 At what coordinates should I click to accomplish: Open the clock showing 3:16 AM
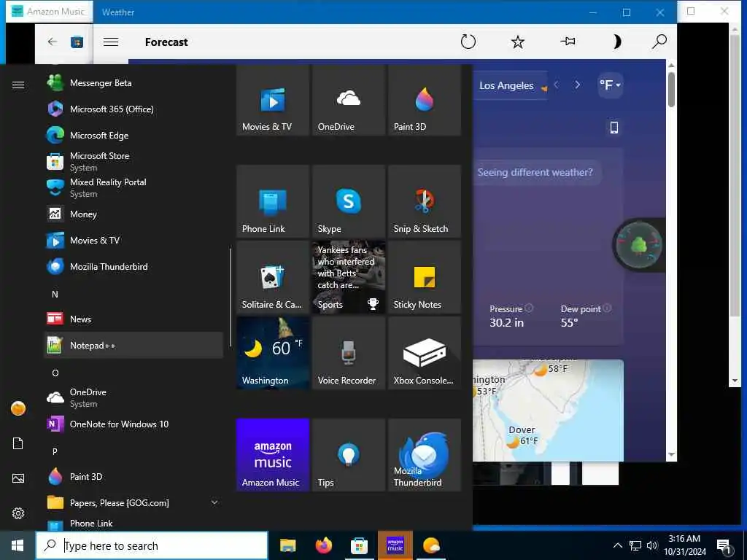(x=684, y=545)
